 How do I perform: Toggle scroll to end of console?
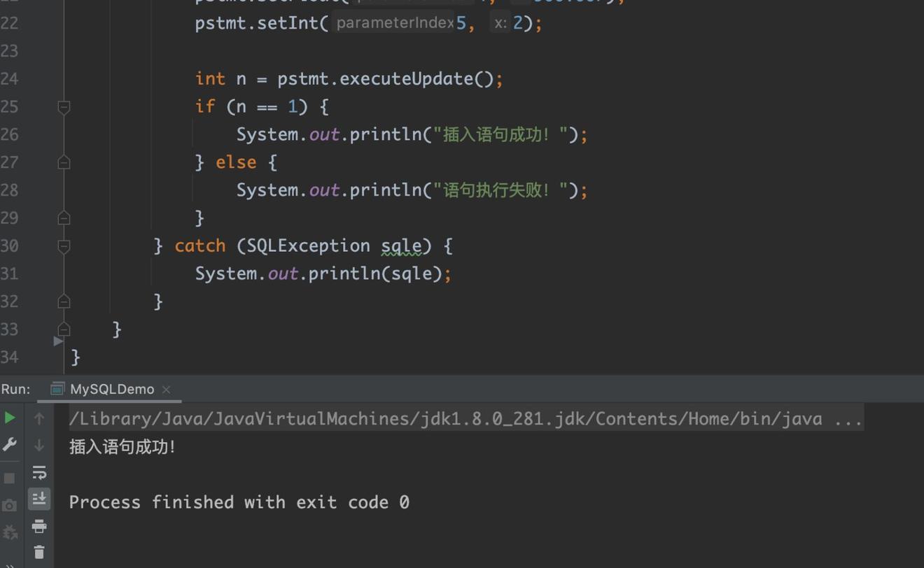pos(39,499)
